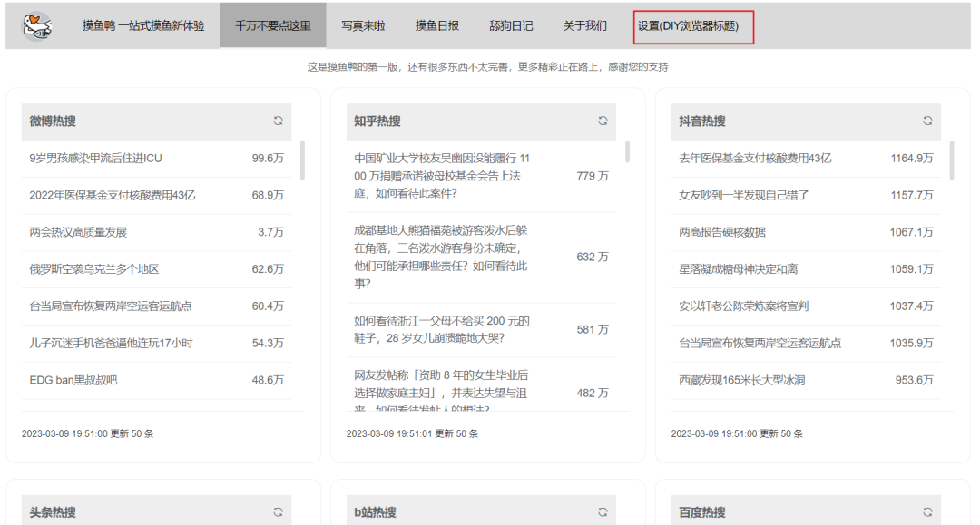Click the site version notice text

(x=487, y=67)
